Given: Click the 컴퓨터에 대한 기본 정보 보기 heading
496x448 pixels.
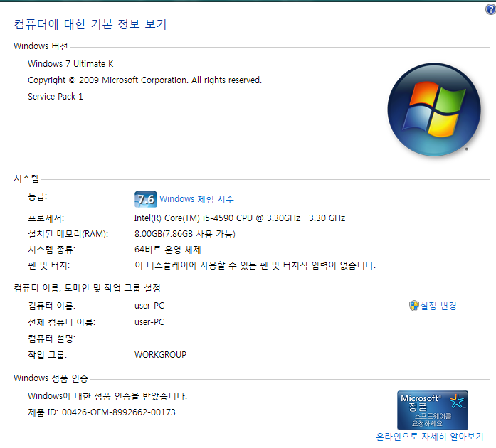Looking at the screenshot, I should click(x=90, y=24).
